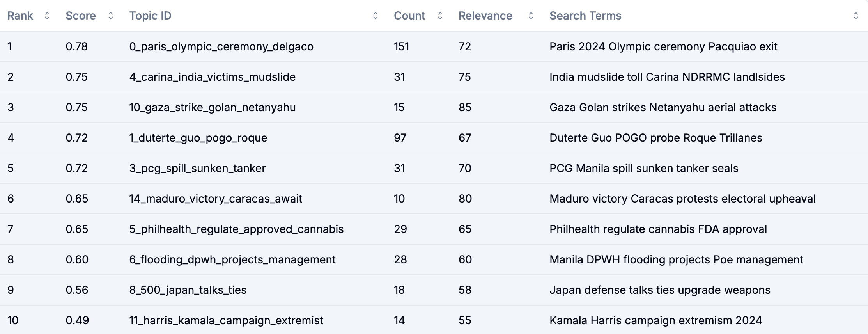The width and height of the screenshot is (868, 334).
Task: Click search terms 'PCG Manila spill sunken tanker seals'
Action: pos(644,168)
